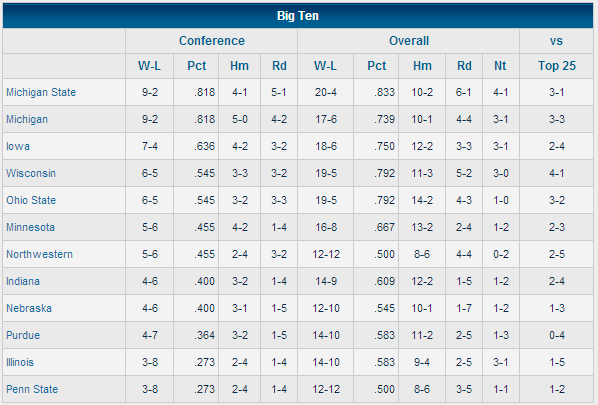Viewport: 598px width, 405px height.
Task: Open the Penn State team link
Action: tap(32, 389)
